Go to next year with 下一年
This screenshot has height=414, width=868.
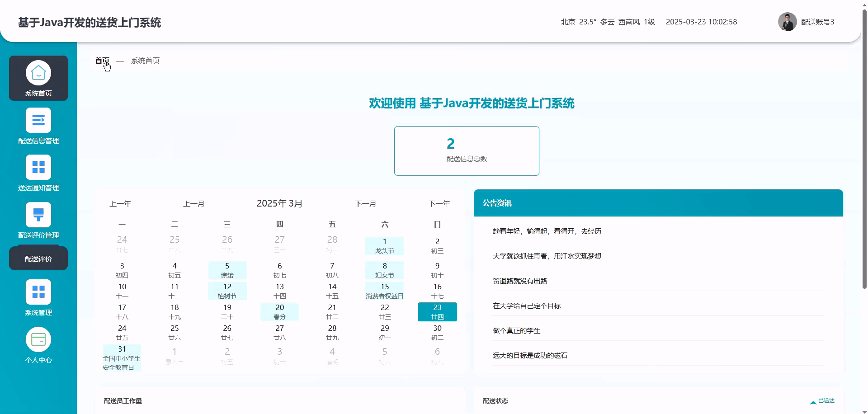[439, 204]
